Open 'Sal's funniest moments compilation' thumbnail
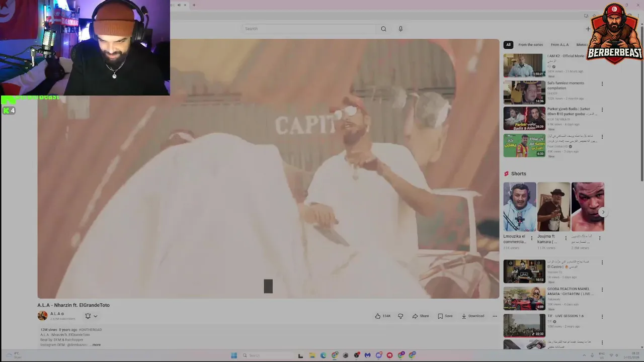Screen dimensions: 644x362 click(x=524, y=93)
